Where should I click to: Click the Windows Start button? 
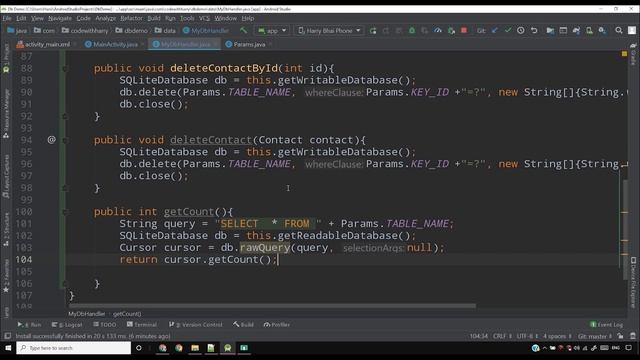(8, 348)
